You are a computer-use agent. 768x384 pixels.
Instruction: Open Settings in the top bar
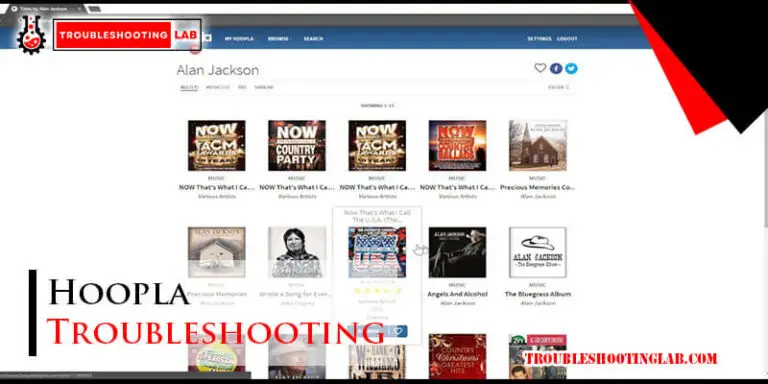[x=539, y=39]
